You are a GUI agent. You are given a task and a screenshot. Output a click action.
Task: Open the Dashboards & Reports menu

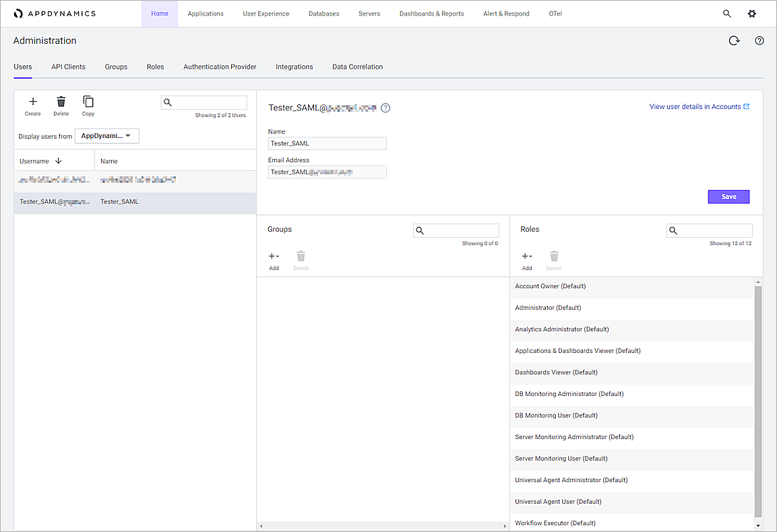click(x=431, y=13)
